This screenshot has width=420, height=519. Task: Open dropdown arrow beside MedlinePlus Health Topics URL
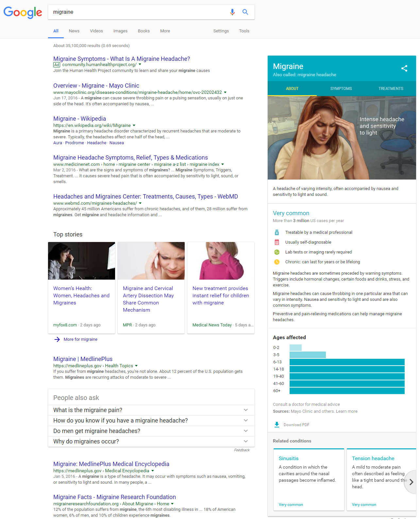pyautogui.click(x=136, y=366)
